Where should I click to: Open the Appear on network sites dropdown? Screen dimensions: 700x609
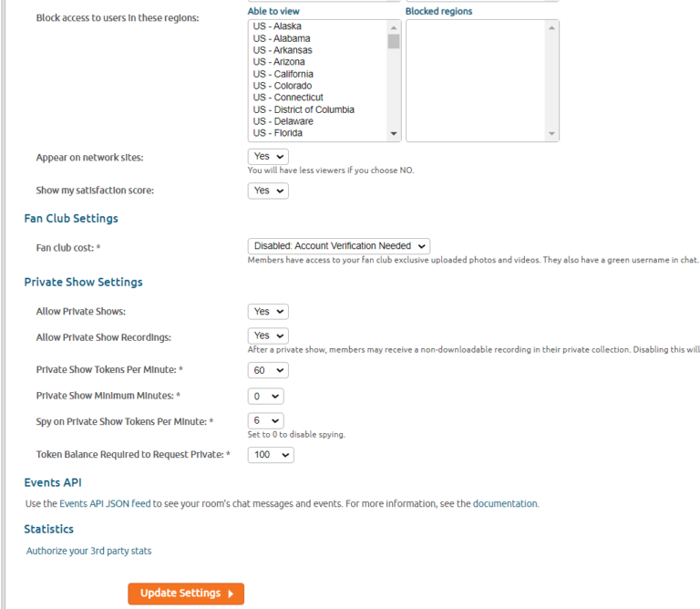point(267,157)
